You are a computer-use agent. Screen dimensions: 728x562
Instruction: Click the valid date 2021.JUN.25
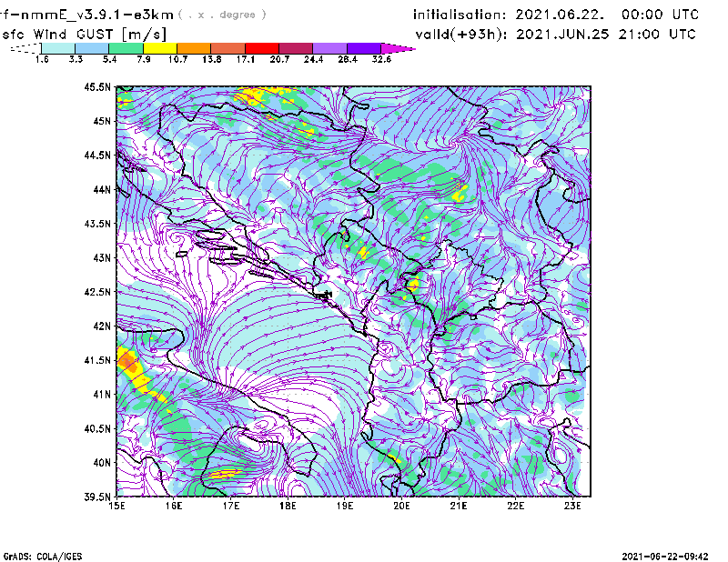pyautogui.click(x=562, y=35)
